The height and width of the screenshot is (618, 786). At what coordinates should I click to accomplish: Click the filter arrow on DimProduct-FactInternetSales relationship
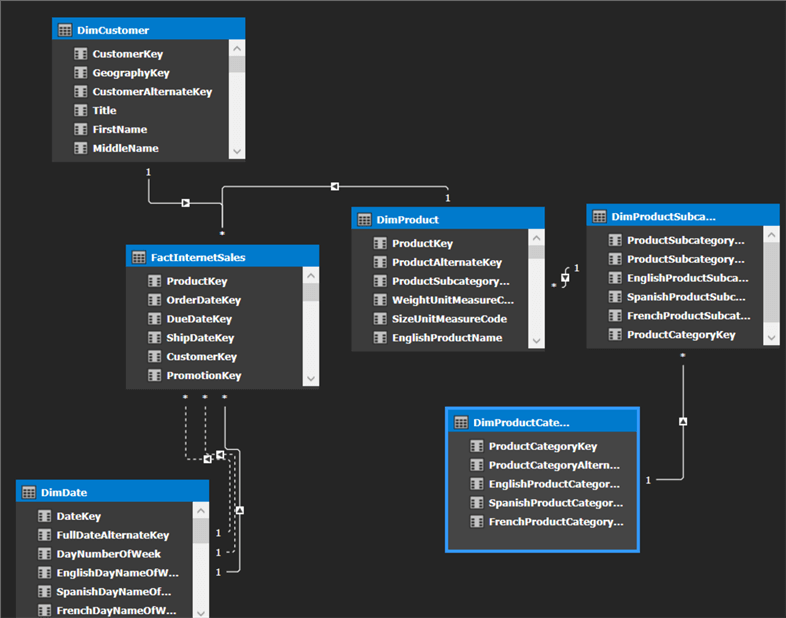pos(335,186)
